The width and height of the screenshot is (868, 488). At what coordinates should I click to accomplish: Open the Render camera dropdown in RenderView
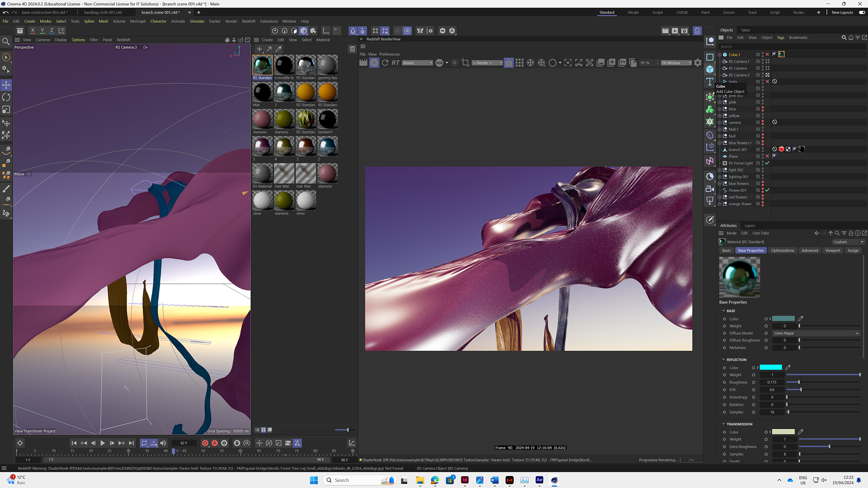pos(487,63)
